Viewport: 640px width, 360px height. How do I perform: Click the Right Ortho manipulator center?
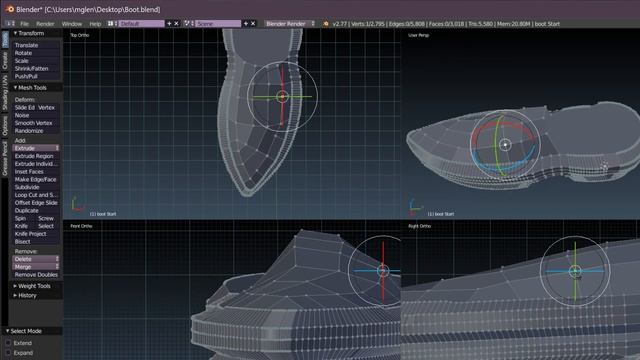coord(575,271)
